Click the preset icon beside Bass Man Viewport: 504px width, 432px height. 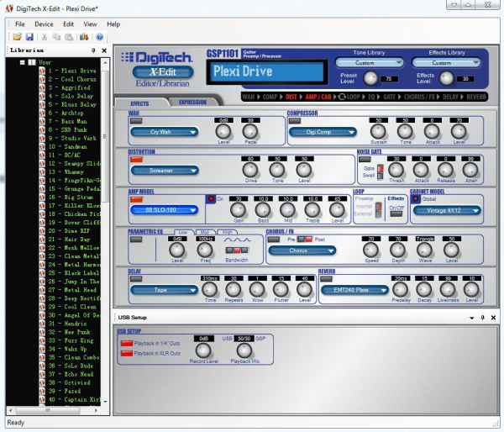click(x=42, y=121)
